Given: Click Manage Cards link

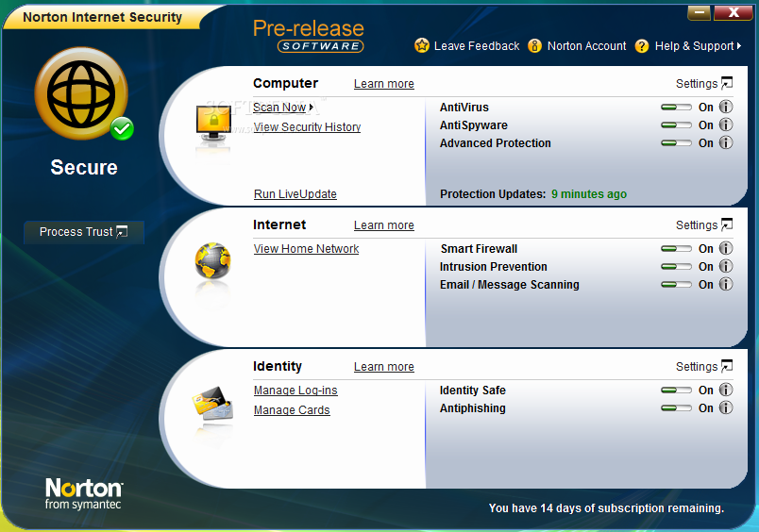Looking at the screenshot, I should click(x=292, y=410).
